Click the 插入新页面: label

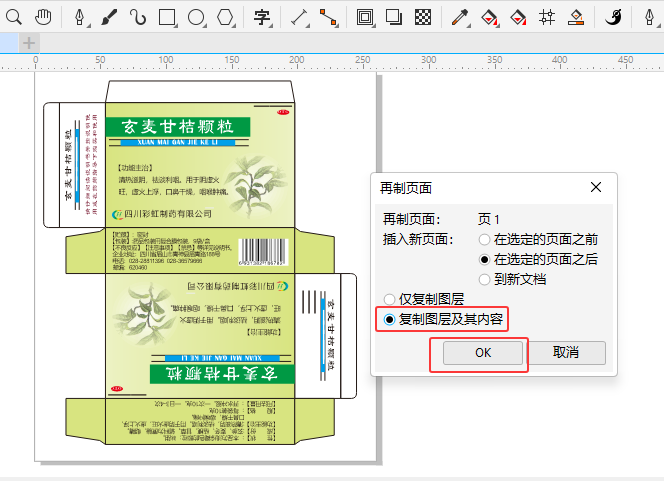point(418,240)
